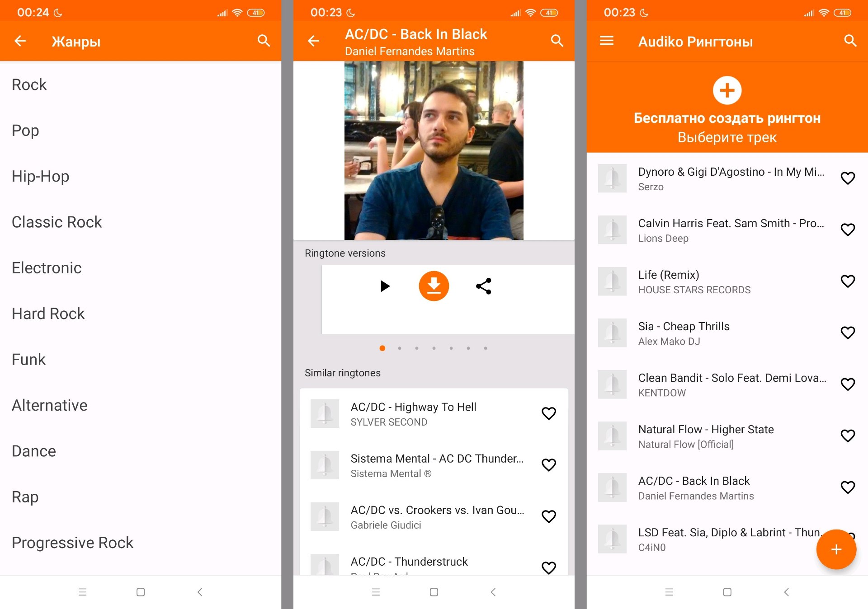Jump to last ringtone version dot
Screen dimensions: 868x609
click(x=486, y=348)
